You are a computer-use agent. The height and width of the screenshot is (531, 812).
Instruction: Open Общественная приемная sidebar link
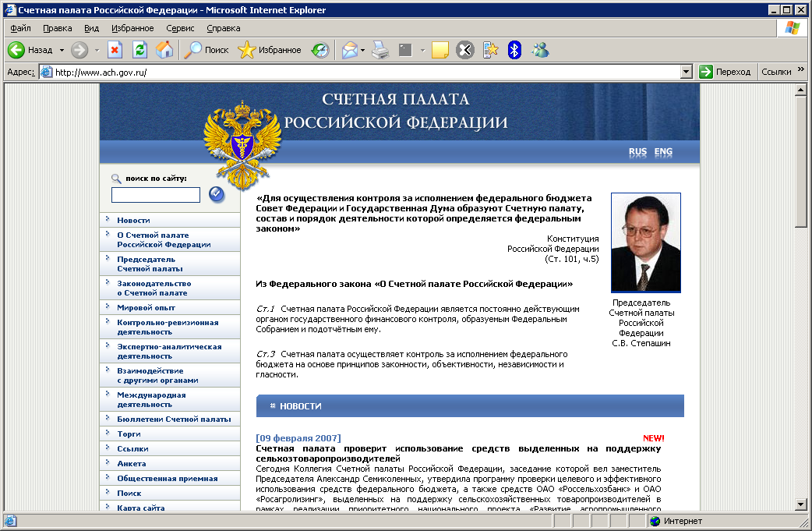[x=168, y=479]
